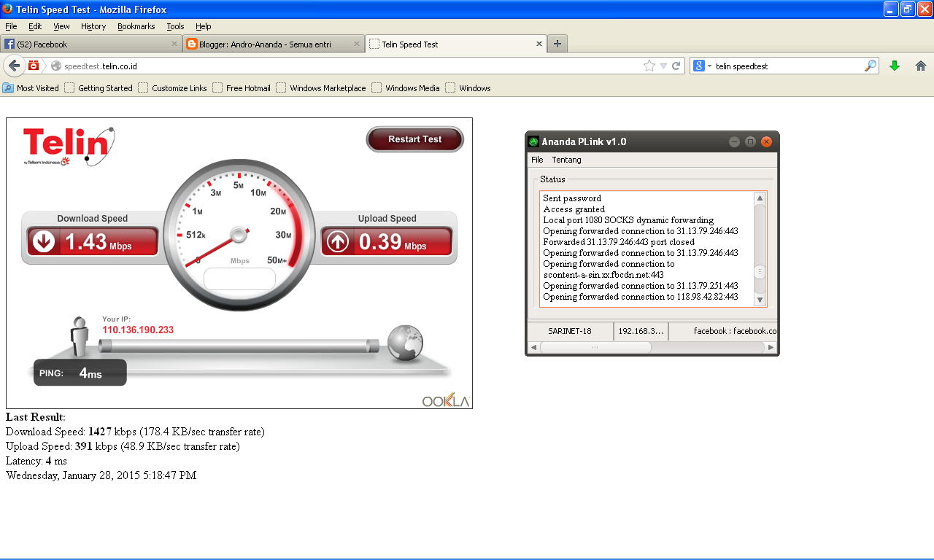Open a new tab with plus button
The width and height of the screenshot is (934, 560).
[x=557, y=44]
